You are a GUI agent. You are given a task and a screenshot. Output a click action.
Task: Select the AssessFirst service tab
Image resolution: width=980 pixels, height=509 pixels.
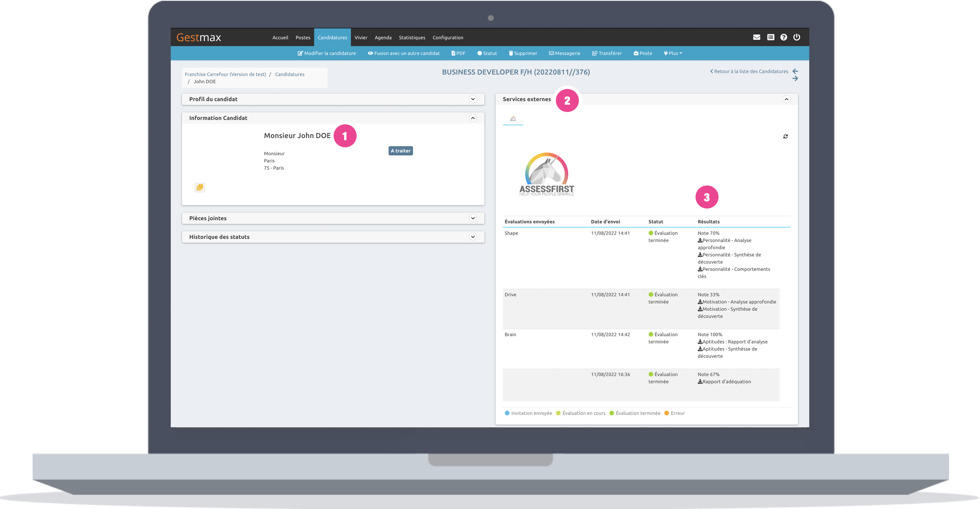[513, 119]
